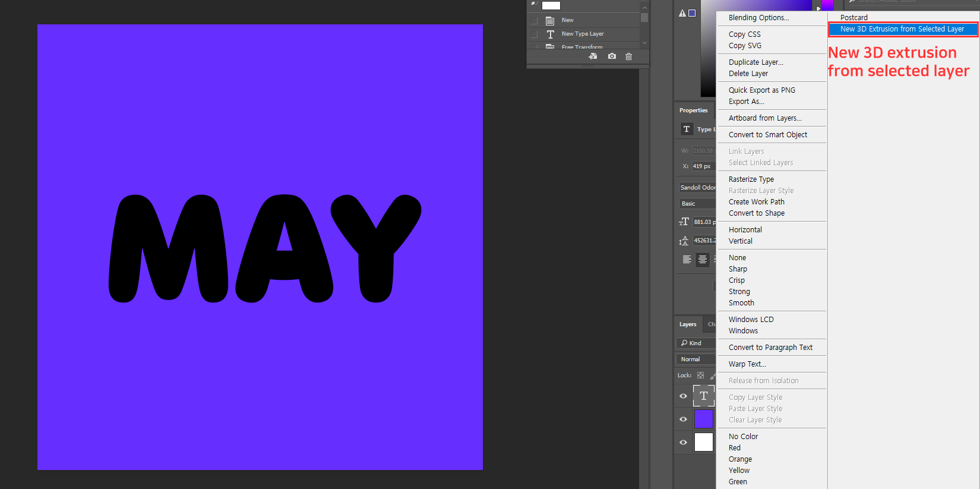Click the center align text icon
This screenshot has width=980, height=489.
tap(703, 260)
